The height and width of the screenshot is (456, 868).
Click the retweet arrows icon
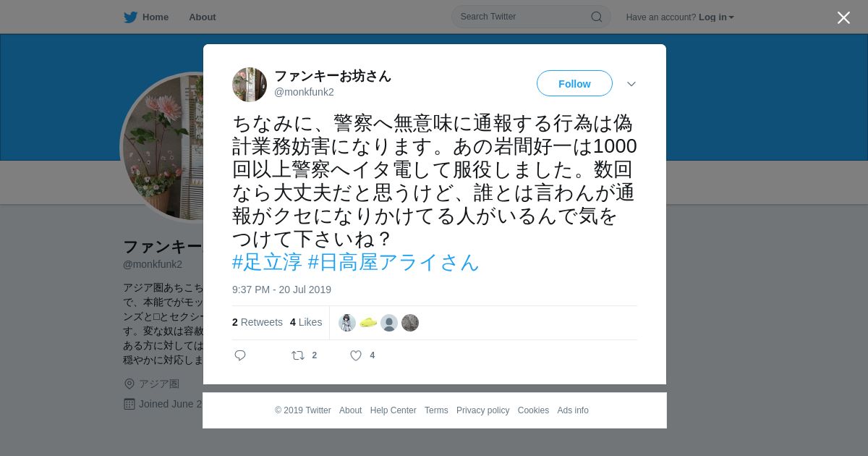coord(297,355)
